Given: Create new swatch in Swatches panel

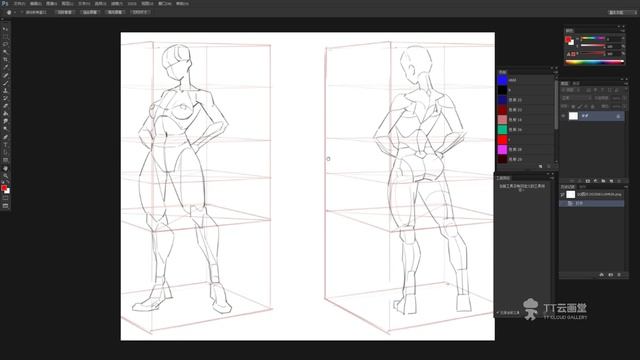Looking at the screenshot, I should [x=540, y=166].
